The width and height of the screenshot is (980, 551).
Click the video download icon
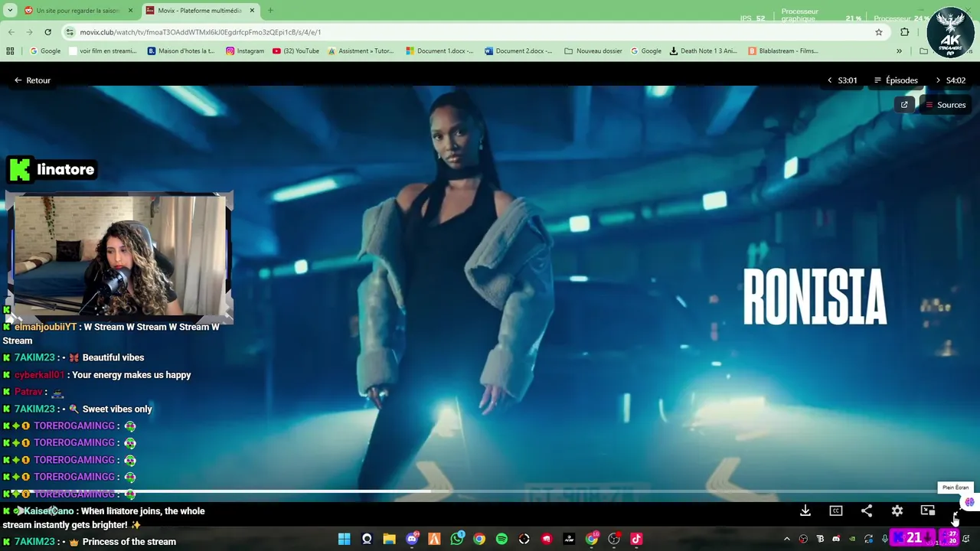coord(805,510)
